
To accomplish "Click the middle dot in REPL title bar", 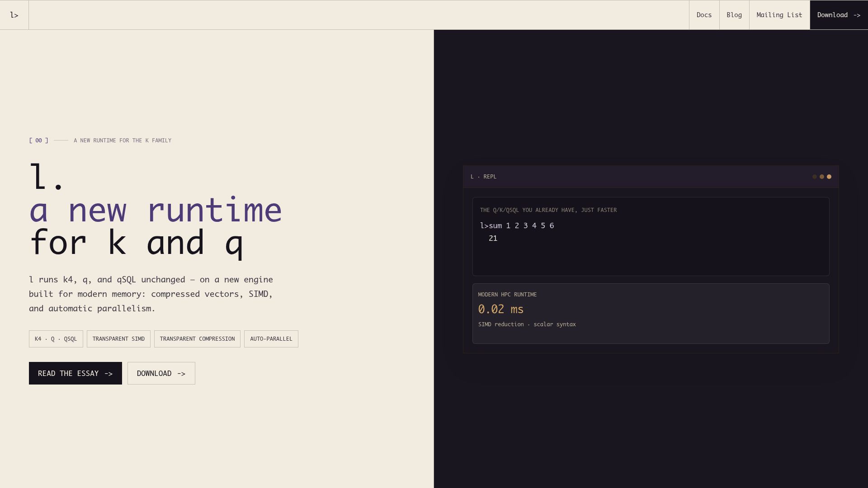I will coord(822,177).
